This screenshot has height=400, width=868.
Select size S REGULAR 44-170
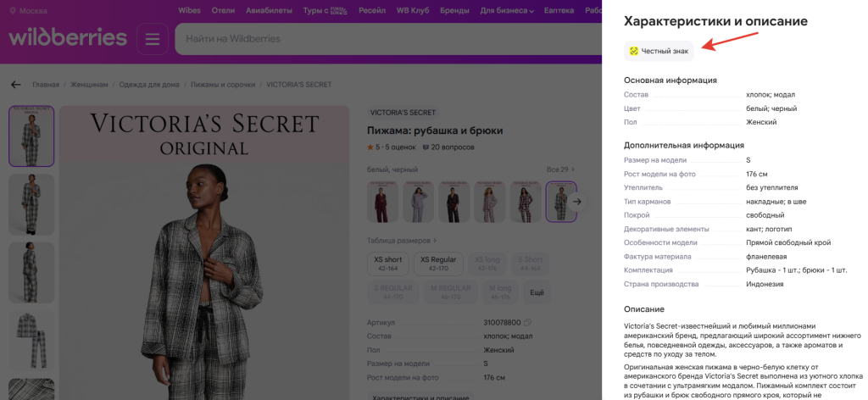pyautogui.click(x=392, y=292)
